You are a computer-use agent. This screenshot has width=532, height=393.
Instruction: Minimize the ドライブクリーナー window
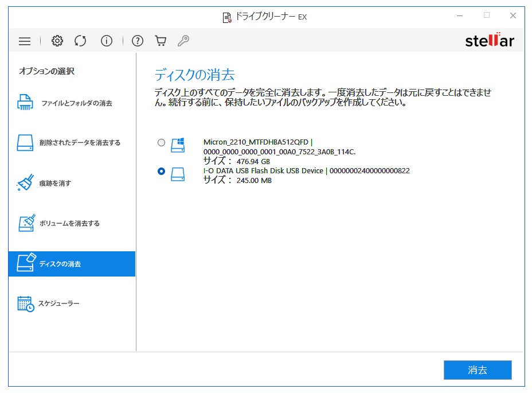[x=460, y=15]
